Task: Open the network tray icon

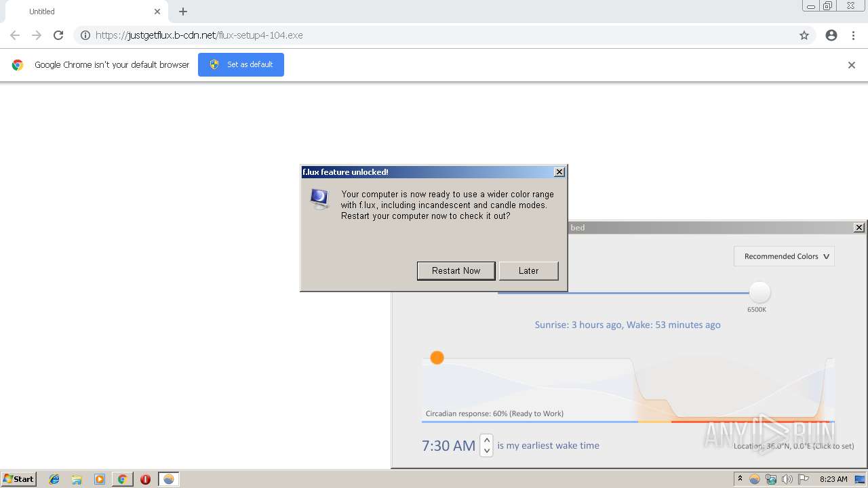Action: pos(770,479)
